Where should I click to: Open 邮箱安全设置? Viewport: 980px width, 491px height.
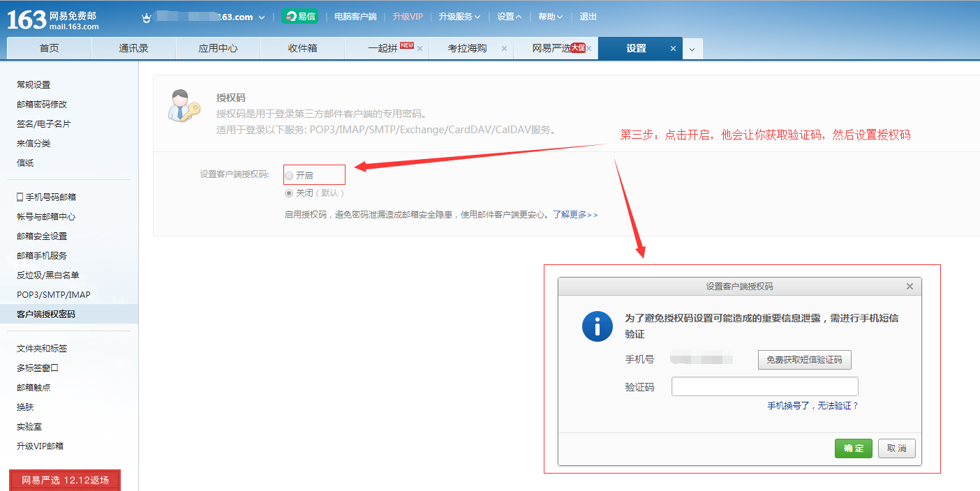42,236
